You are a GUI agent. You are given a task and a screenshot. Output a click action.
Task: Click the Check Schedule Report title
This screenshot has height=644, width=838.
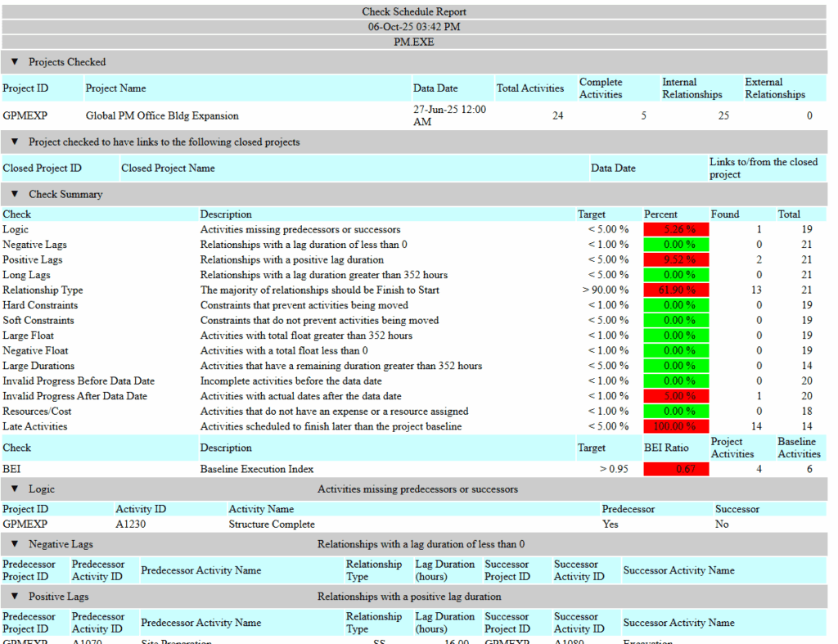click(414, 12)
